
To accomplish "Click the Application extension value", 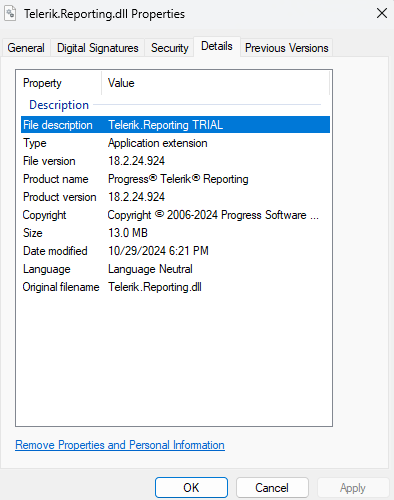I will [x=158, y=143].
